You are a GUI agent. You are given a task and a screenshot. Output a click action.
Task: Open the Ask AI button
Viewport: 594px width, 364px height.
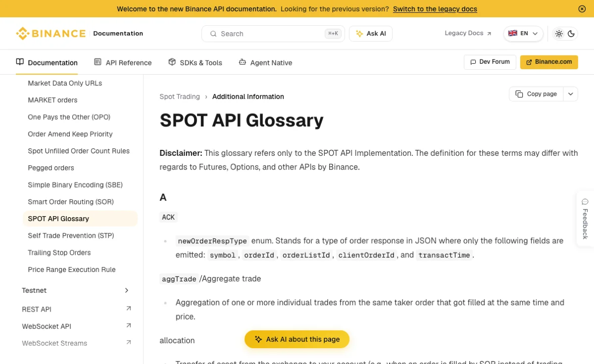tap(371, 34)
